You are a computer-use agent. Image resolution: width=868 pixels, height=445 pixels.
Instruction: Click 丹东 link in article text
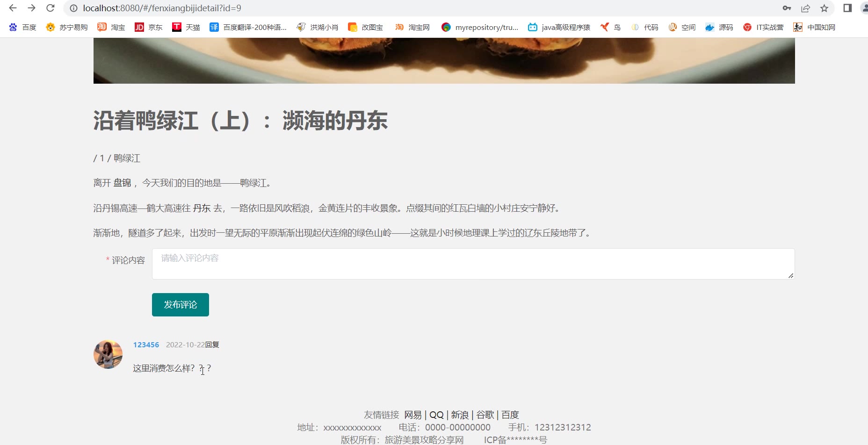point(202,208)
